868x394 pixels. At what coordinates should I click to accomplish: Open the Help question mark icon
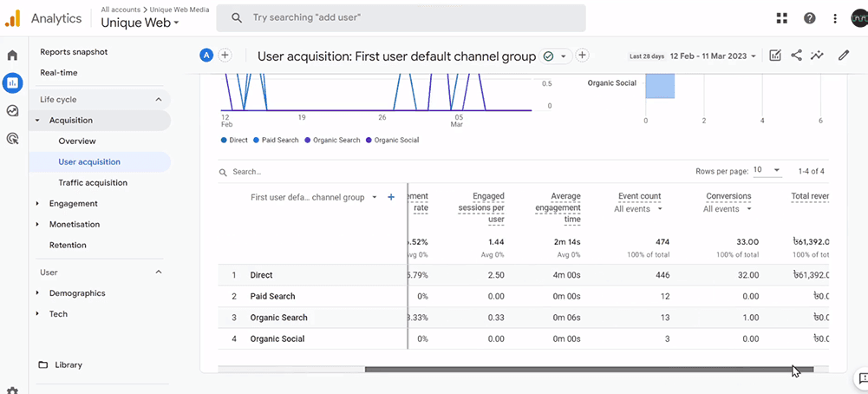(x=809, y=18)
